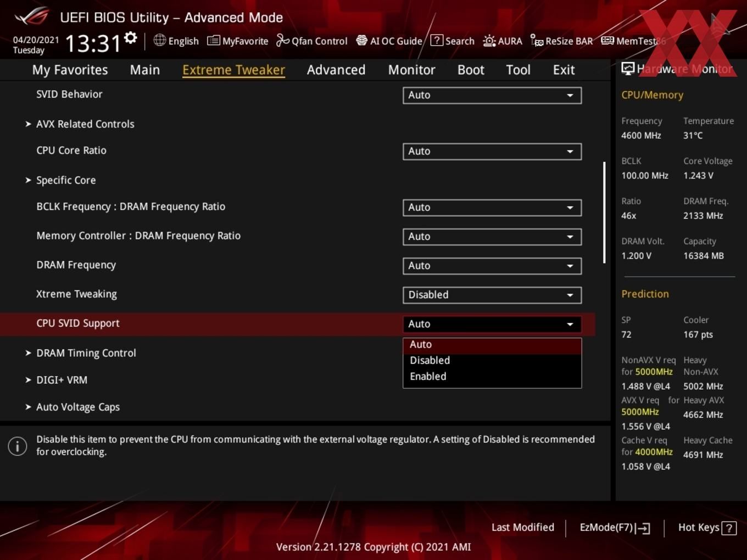Image resolution: width=747 pixels, height=560 pixels.
Task: Choose Disabled in SVID Support list
Action: point(492,361)
